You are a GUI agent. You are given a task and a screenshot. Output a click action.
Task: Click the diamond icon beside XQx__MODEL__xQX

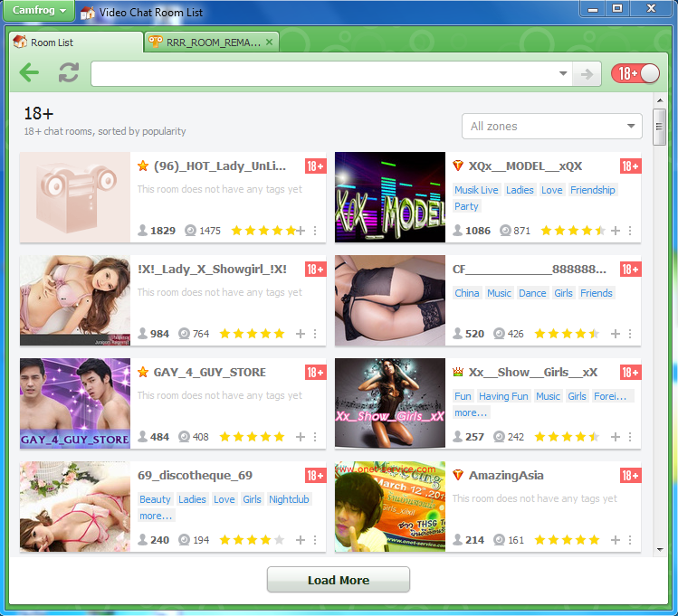[458, 166]
